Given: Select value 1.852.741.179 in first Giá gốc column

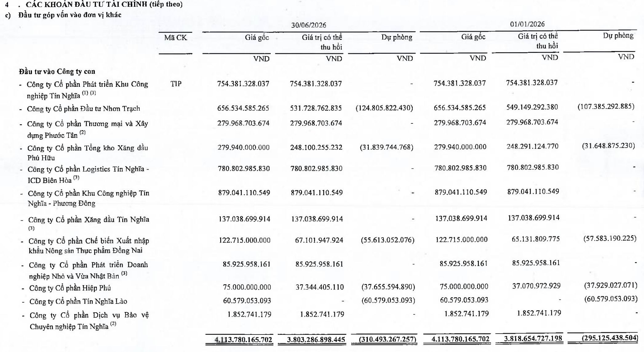Looking at the screenshot, I should (249, 314).
